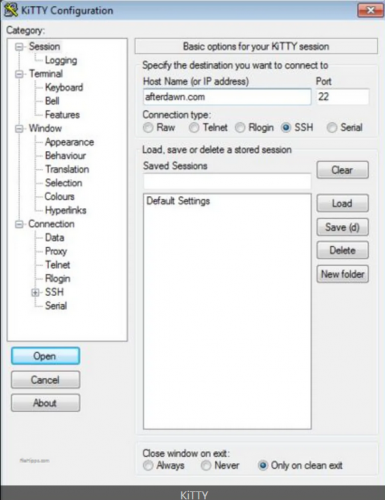385x500 pixels.
Task: Open Colours settings
Action: pos(59,197)
